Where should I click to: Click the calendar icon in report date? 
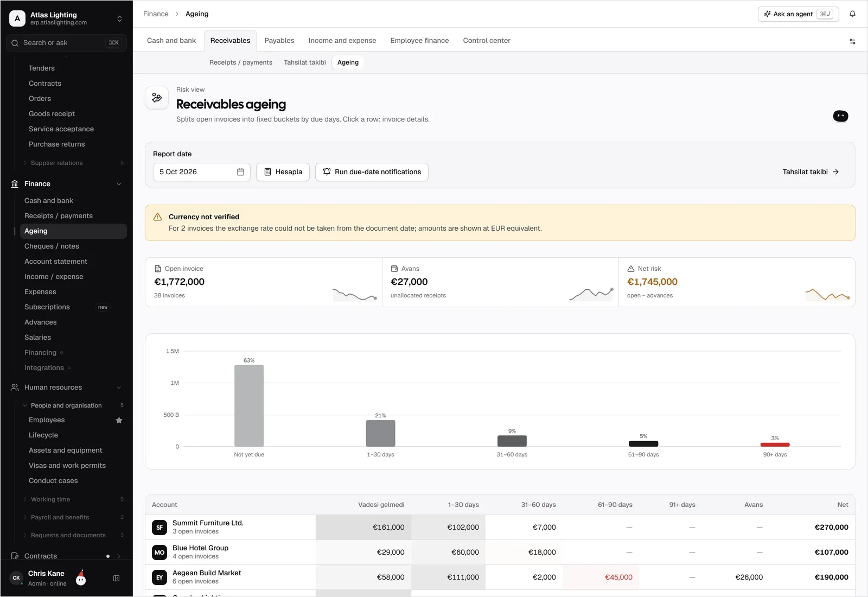pyautogui.click(x=240, y=172)
